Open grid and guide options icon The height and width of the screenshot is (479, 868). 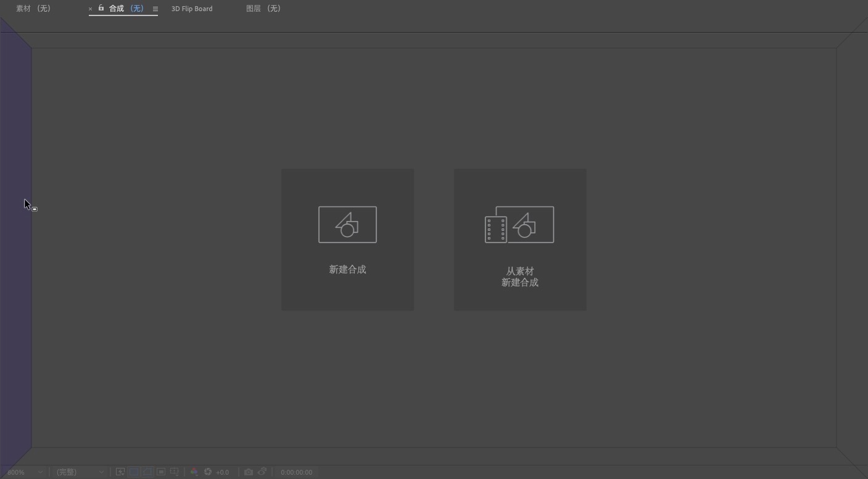coord(175,472)
